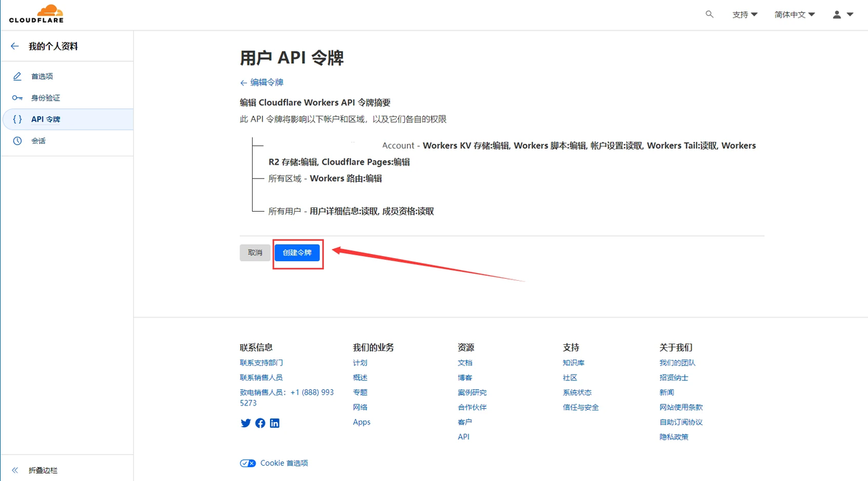The image size is (868, 481).
Task: Open 网站使用条款 footer link
Action: tap(681, 408)
